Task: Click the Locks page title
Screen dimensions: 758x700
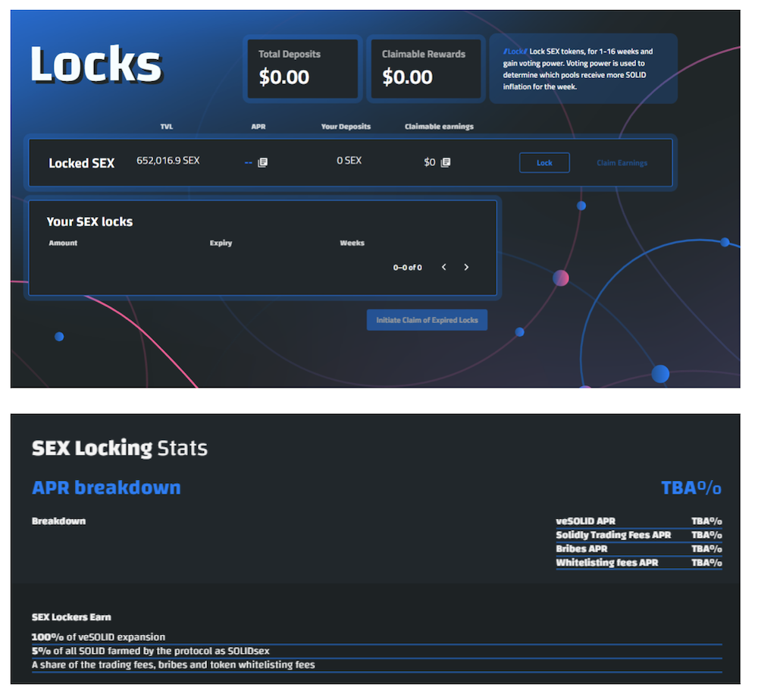Action: pyautogui.click(x=96, y=64)
